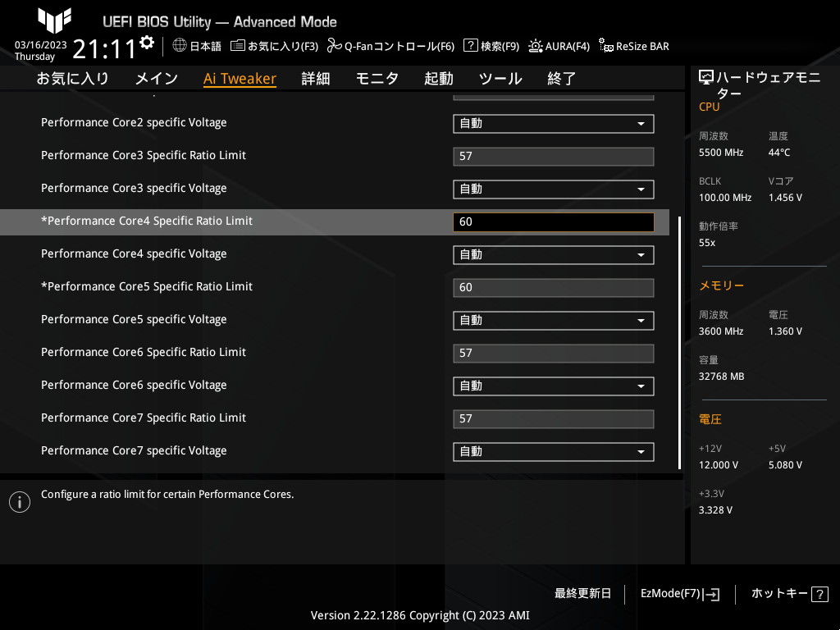Image resolution: width=840 pixels, height=630 pixels.
Task: Click the information icon beside help text
Action: 20,502
